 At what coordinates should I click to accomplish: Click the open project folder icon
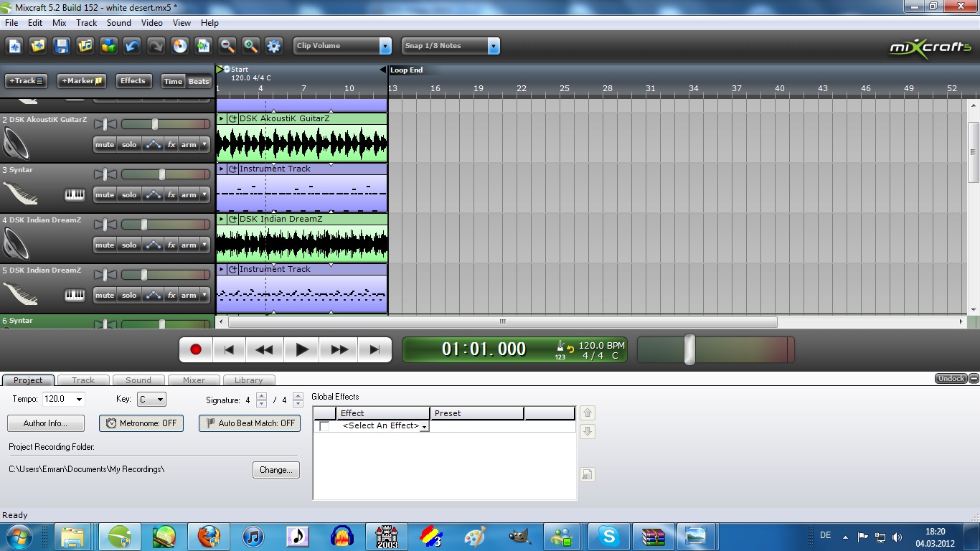click(39, 46)
